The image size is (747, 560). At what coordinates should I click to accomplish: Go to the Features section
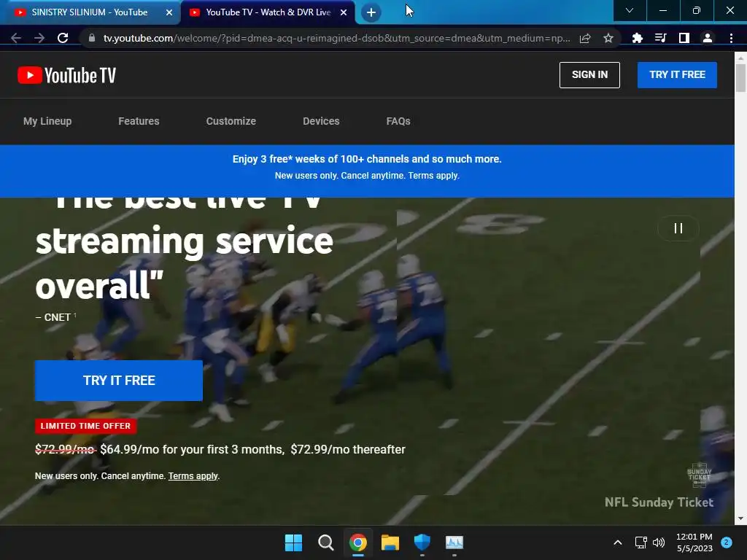click(139, 121)
